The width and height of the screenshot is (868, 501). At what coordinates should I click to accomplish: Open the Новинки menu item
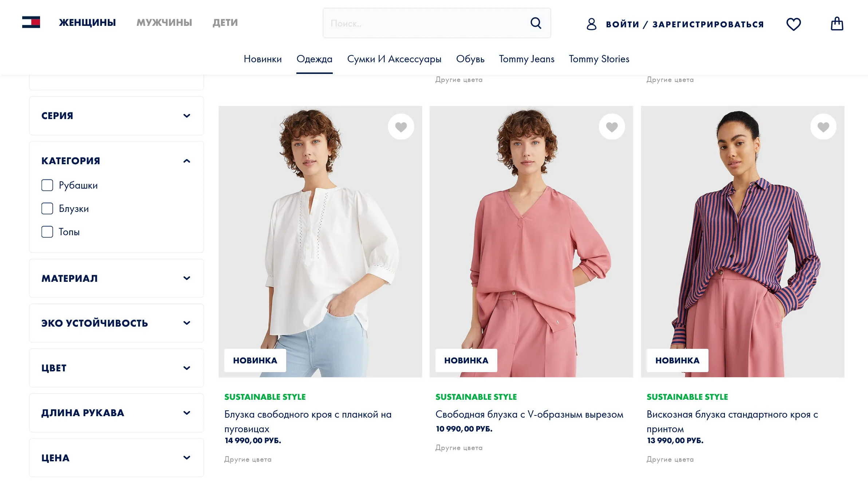[263, 59]
